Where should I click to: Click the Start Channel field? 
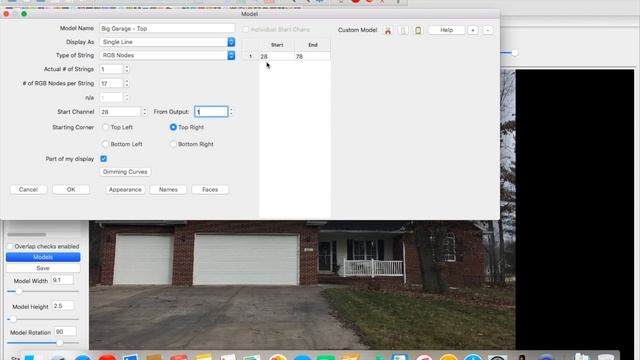(120, 111)
